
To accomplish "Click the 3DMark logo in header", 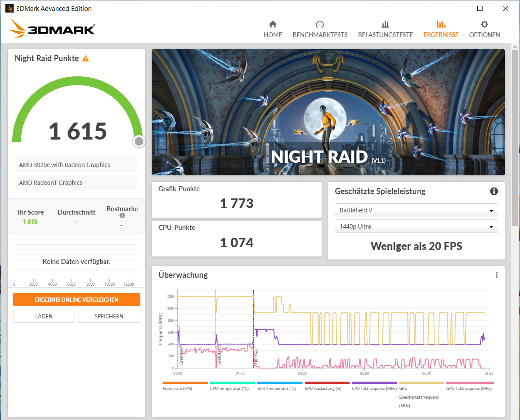I will point(52,28).
